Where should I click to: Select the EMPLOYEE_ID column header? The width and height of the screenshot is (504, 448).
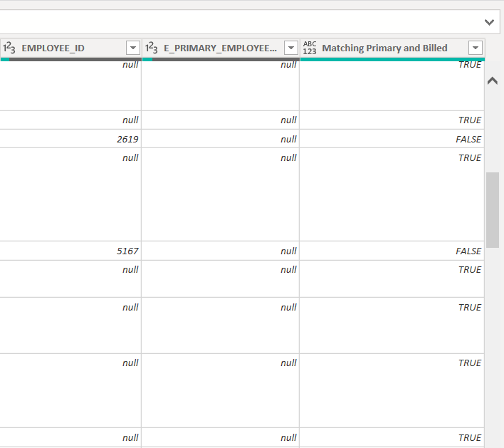tap(70, 48)
